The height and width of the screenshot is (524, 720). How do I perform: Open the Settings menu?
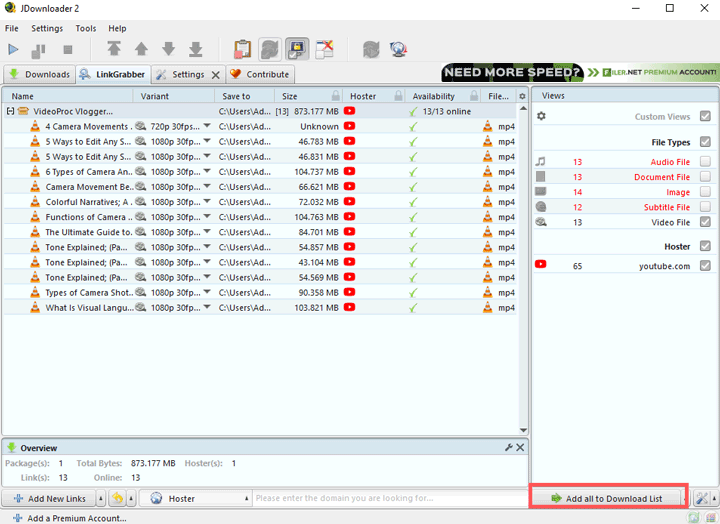click(x=47, y=28)
